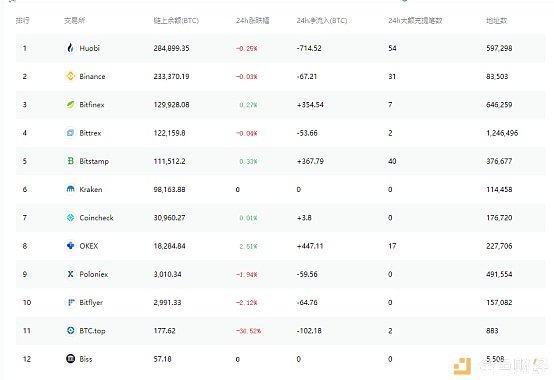Open the Bitfinex exchange name
This screenshot has width=554, height=380.
click(92, 105)
